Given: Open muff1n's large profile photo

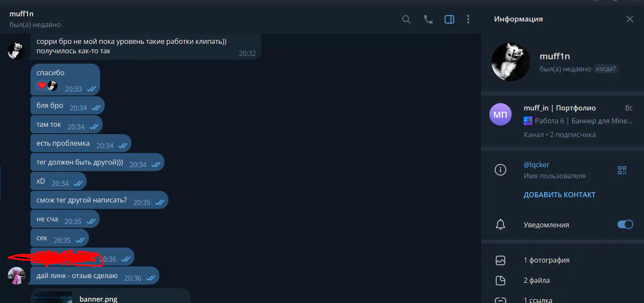Looking at the screenshot, I should coord(510,61).
